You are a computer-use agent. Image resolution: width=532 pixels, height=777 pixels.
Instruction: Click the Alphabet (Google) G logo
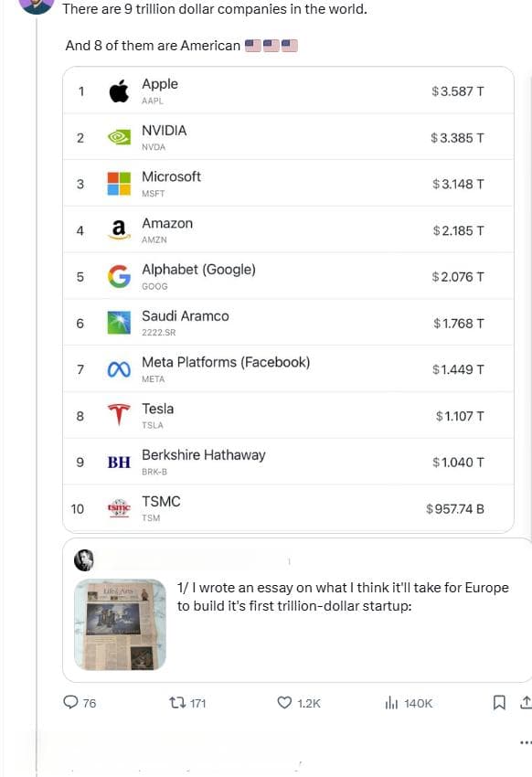tap(119, 276)
